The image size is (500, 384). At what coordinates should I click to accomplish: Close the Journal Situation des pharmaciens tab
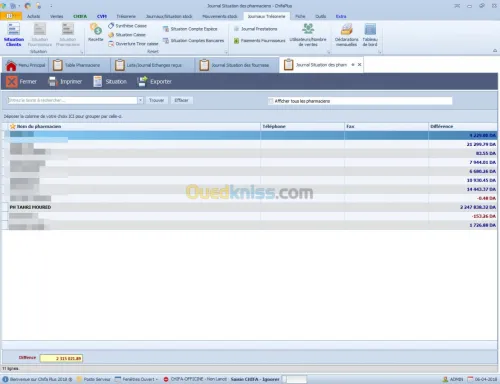pyautogui.click(x=359, y=65)
